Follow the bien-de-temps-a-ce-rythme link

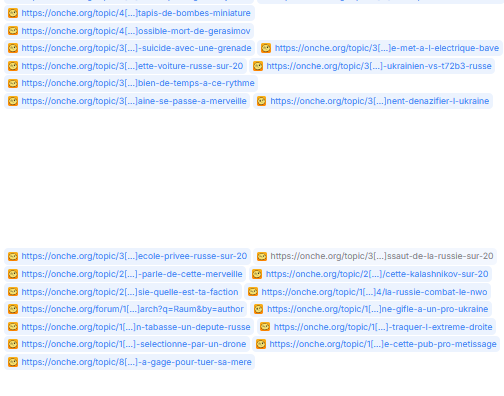(138, 83)
